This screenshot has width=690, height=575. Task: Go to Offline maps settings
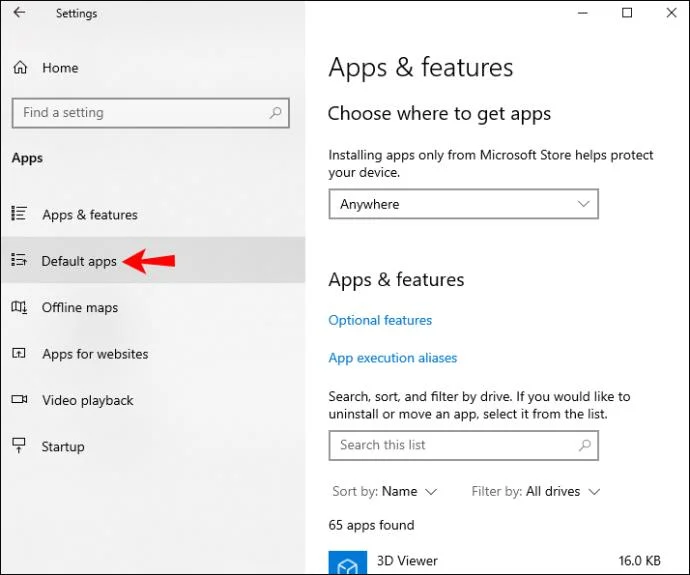pos(152,307)
